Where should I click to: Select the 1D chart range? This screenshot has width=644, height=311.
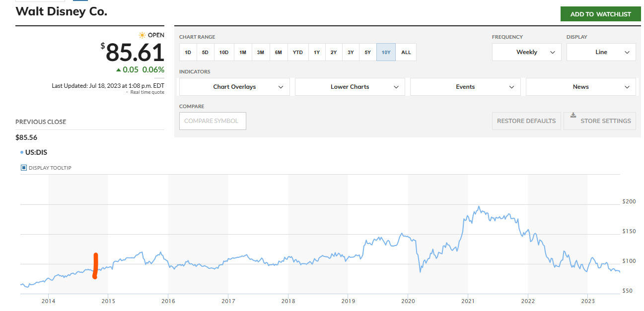pos(188,52)
